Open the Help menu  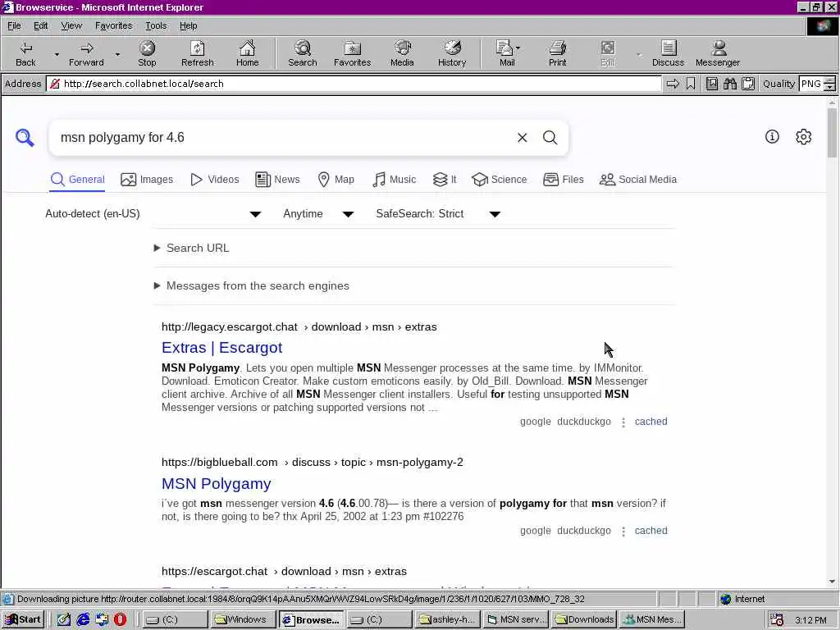click(x=188, y=25)
